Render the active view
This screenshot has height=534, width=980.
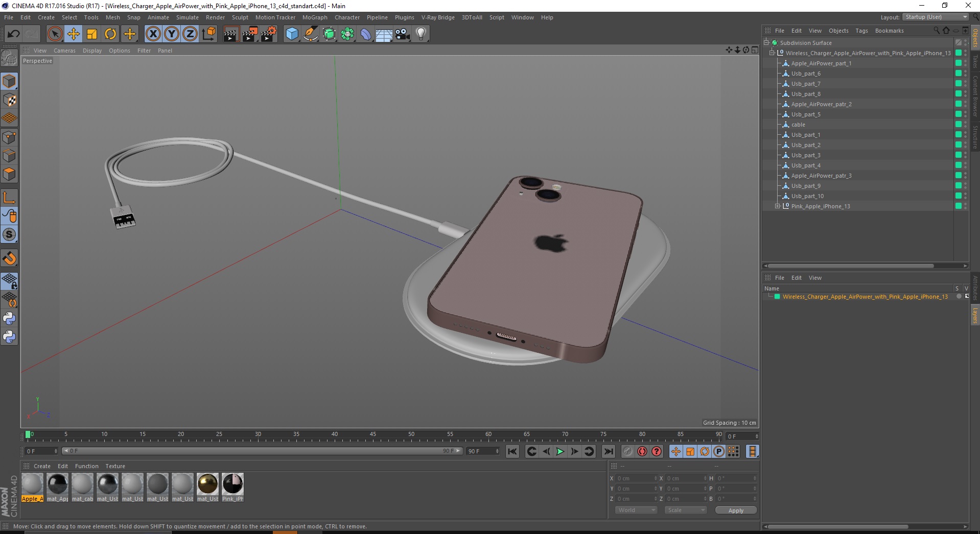coord(231,34)
